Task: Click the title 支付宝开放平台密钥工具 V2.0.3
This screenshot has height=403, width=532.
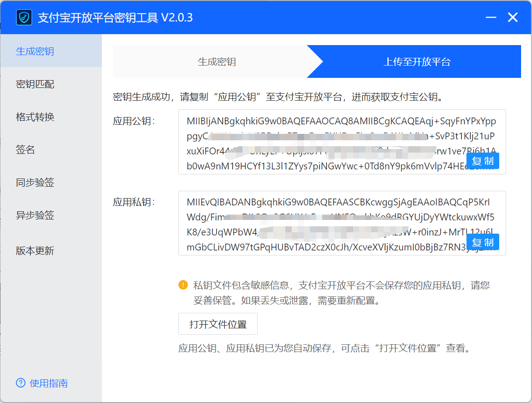Action: point(115,17)
